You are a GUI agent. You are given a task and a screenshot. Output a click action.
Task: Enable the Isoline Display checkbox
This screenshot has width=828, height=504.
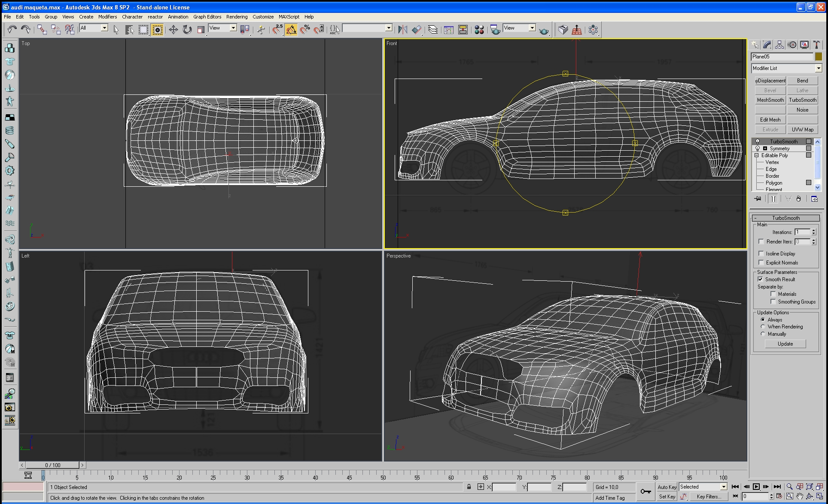pyautogui.click(x=761, y=253)
